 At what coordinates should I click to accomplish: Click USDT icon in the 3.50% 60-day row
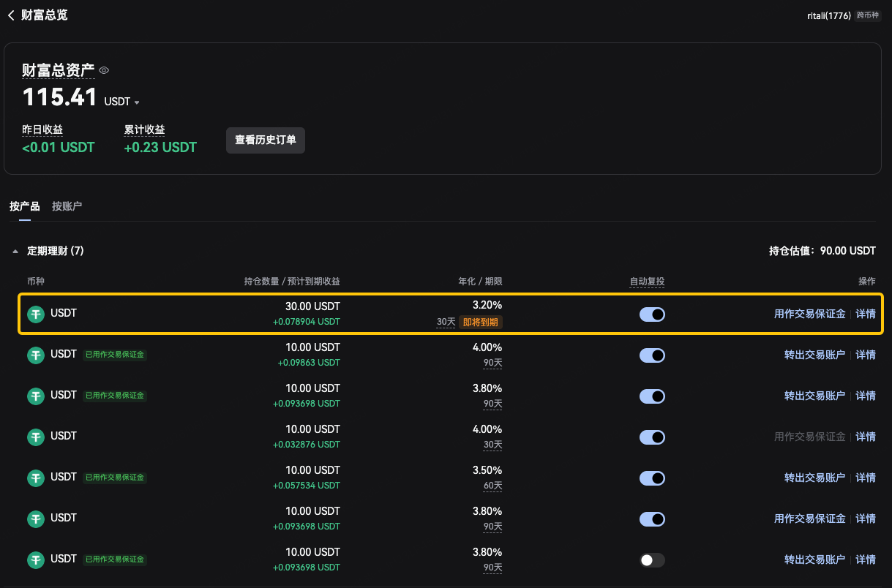click(36, 478)
